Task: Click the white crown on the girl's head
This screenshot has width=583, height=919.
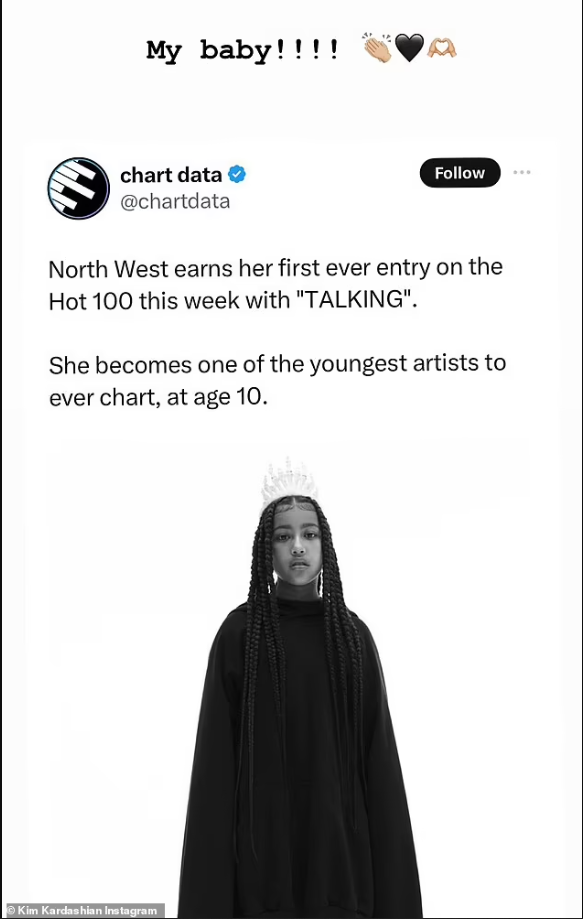Action: click(x=289, y=482)
